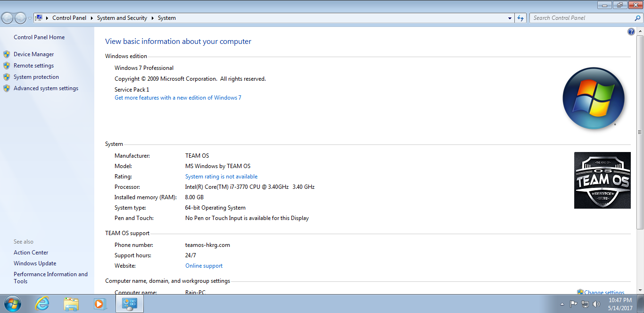Viewport: 644px width, 313px height.
Task: Click the processor value Intel(R) Core(TM) i7-3770
Action: (250, 187)
